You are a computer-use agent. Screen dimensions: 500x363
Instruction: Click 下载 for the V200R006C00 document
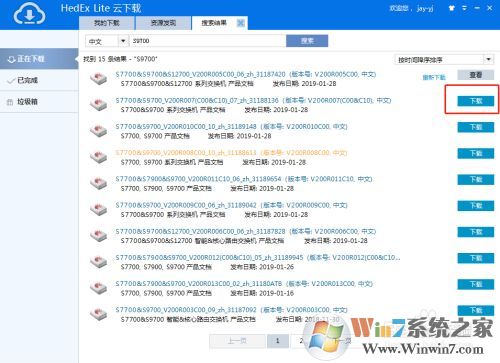(476, 232)
